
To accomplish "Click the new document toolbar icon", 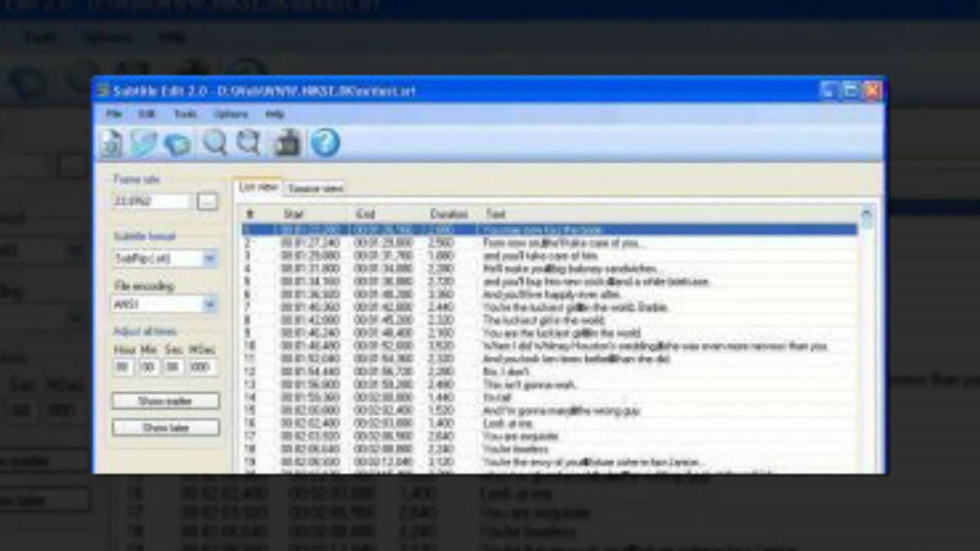I will (112, 143).
